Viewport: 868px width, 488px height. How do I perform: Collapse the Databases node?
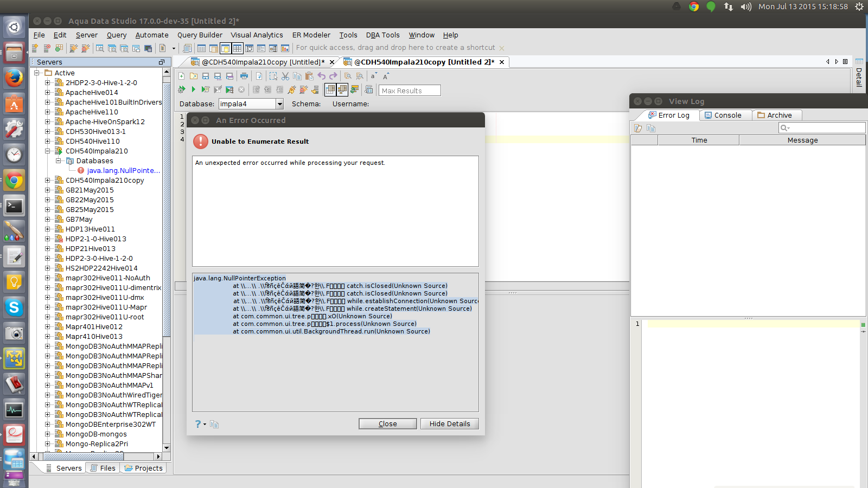pyautogui.click(x=59, y=160)
